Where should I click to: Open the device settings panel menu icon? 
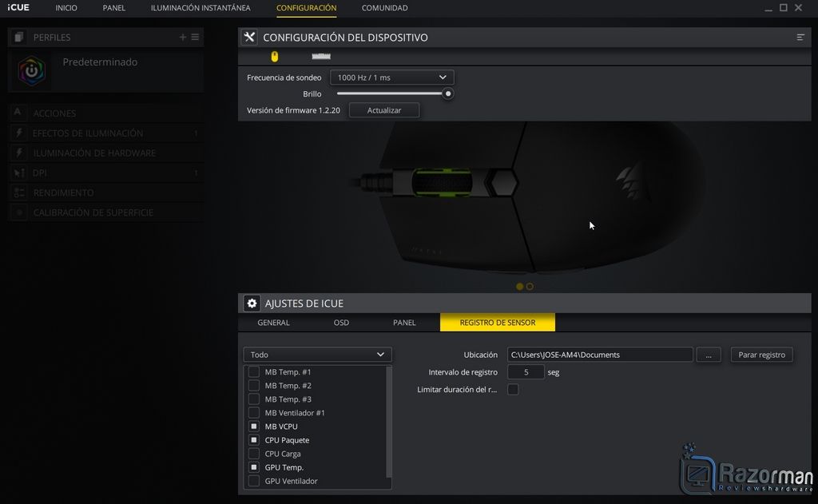point(800,37)
